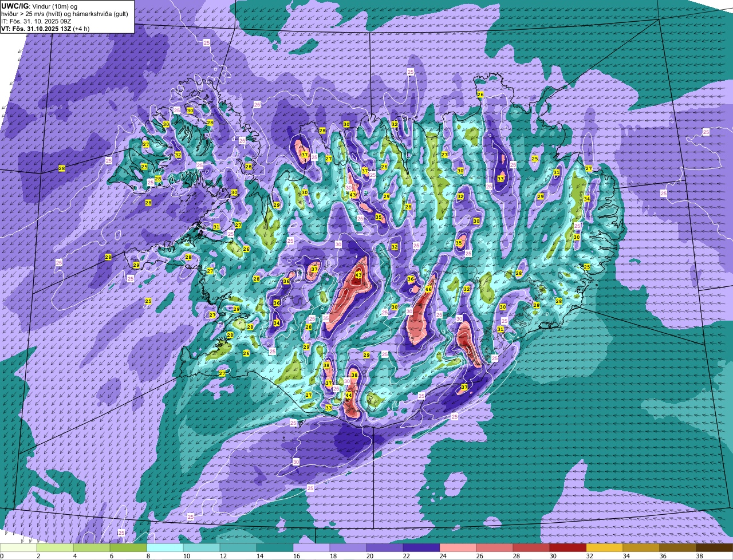Pick the teal legend swatch between 14 and 16
This screenshot has width=733, height=560.
(275, 547)
